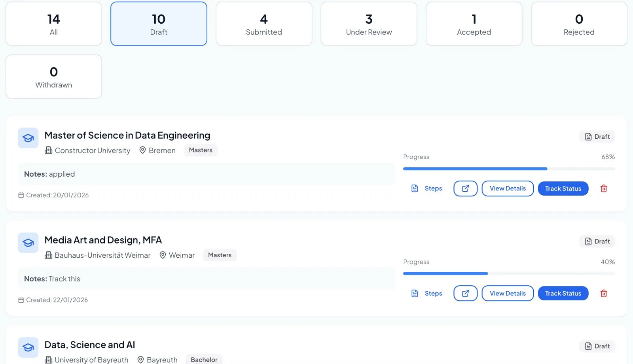This screenshot has height=364, width=633.
Task: Click the 68% progress bar
Action: [509, 169]
